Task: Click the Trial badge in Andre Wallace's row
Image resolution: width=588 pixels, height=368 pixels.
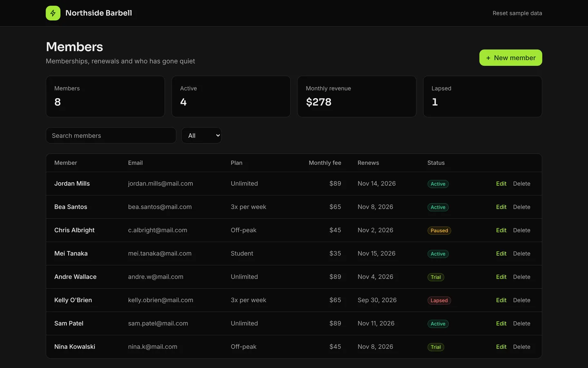Action: (436, 277)
